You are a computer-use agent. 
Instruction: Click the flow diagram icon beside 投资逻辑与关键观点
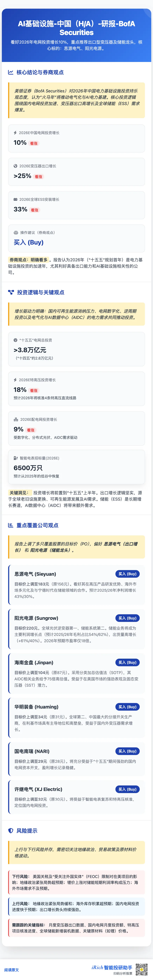click(x=11, y=292)
